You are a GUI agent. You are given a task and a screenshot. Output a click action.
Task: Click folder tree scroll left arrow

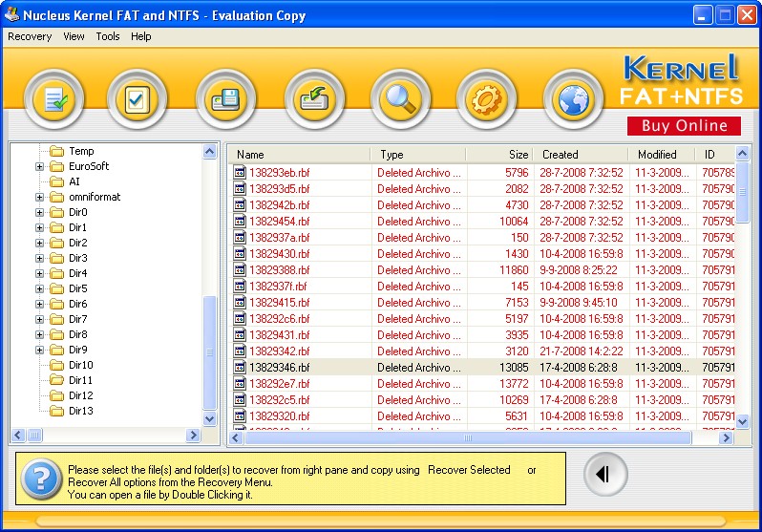click(x=18, y=435)
